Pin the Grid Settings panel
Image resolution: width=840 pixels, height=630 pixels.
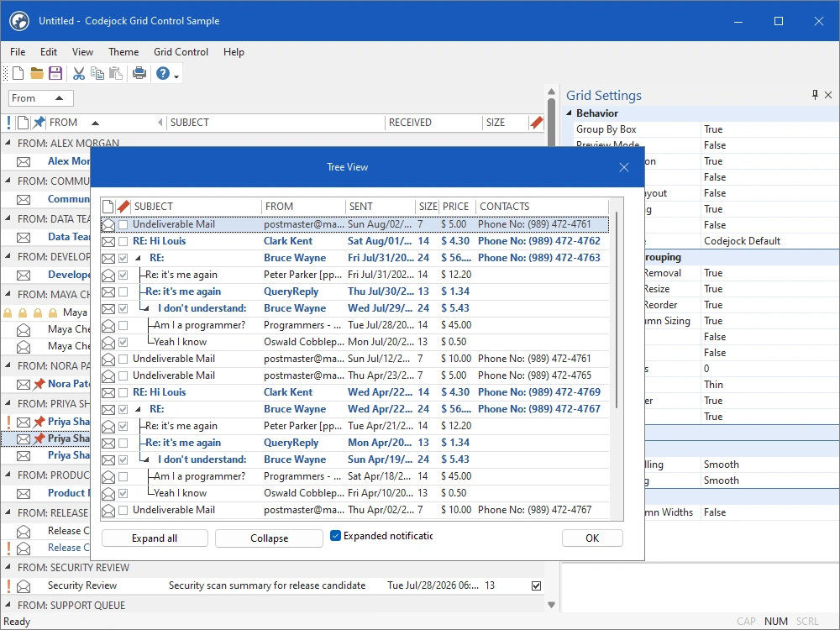click(815, 95)
